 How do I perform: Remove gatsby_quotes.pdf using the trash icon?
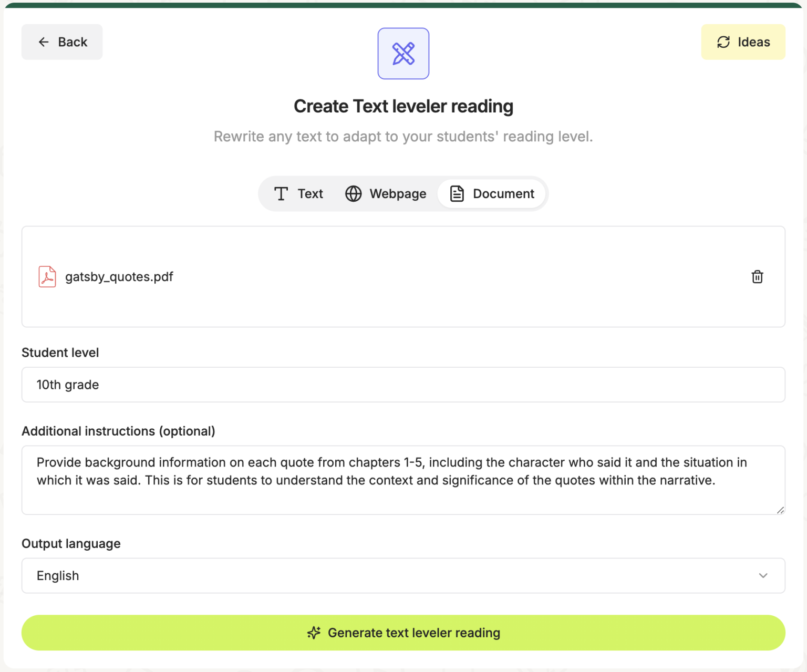click(x=757, y=276)
